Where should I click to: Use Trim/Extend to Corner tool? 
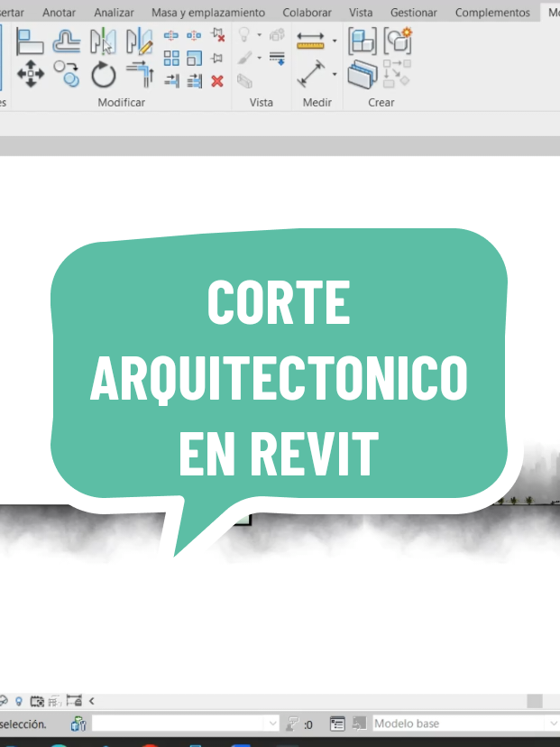[x=140, y=74]
